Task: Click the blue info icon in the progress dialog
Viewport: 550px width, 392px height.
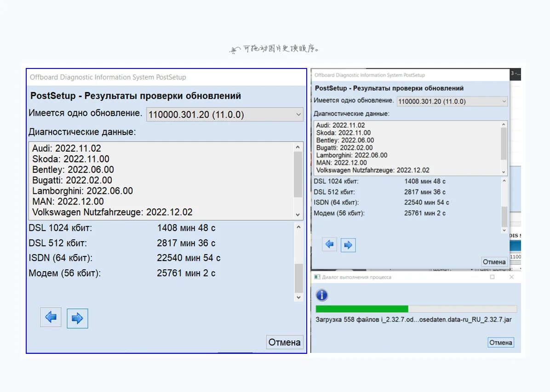Action: [321, 295]
